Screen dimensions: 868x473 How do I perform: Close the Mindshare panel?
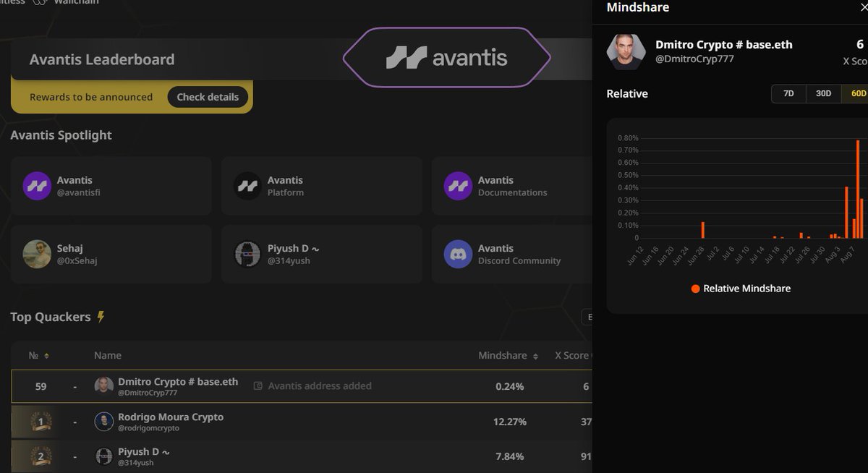pyautogui.click(x=864, y=7)
